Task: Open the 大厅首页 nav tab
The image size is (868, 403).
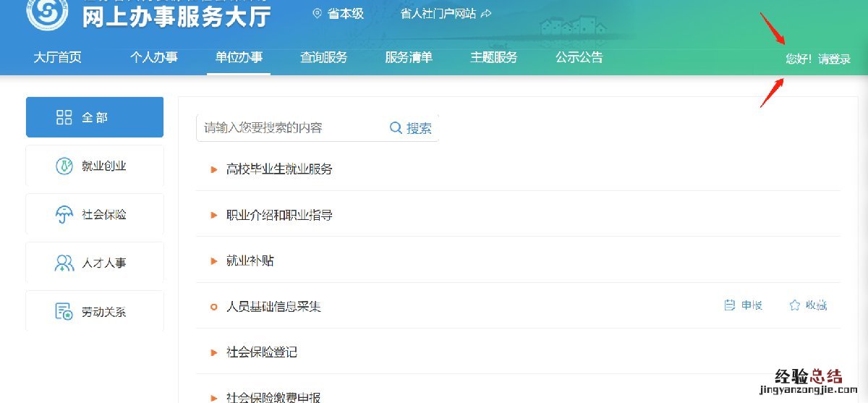Action: (x=58, y=58)
